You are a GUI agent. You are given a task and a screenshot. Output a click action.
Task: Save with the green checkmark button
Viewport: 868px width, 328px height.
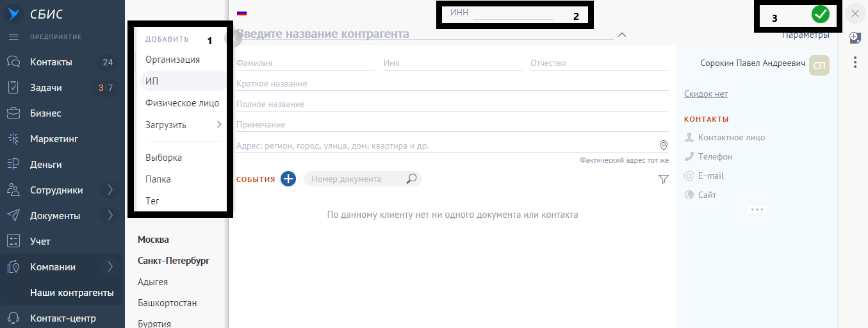(821, 13)
